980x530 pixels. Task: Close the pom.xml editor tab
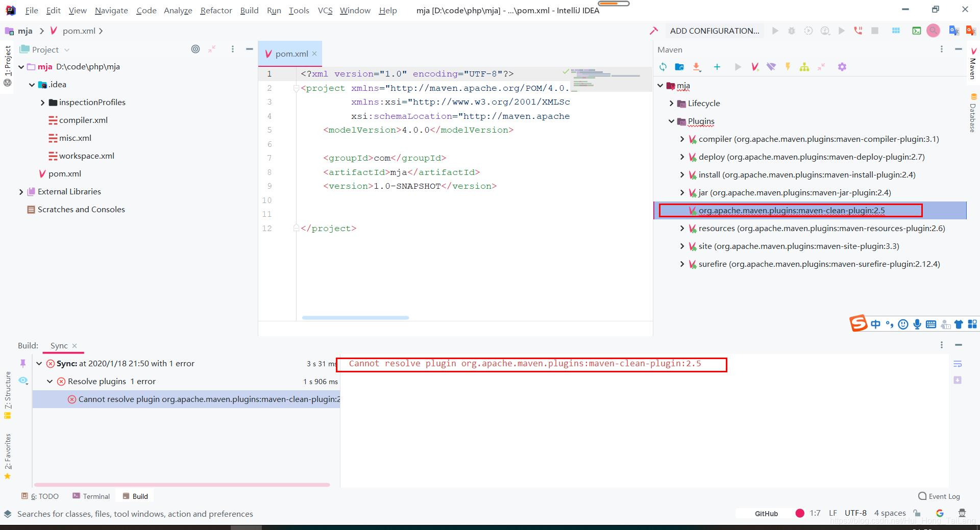coord(314,54)
